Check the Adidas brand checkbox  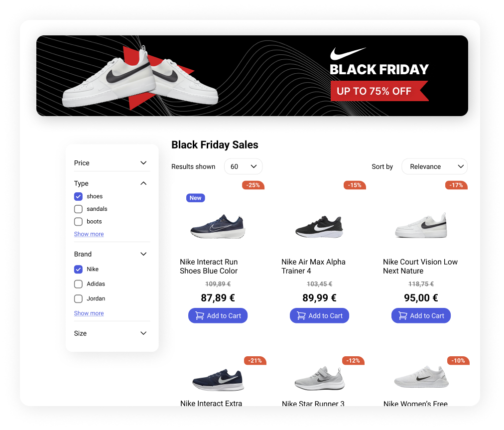[78, 284]
